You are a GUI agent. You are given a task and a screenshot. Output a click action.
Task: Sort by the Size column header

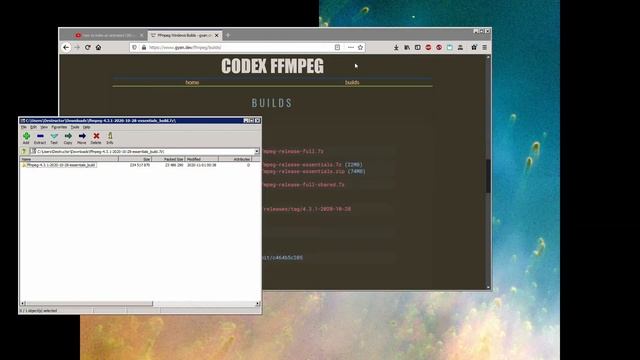tap(135, 159)
